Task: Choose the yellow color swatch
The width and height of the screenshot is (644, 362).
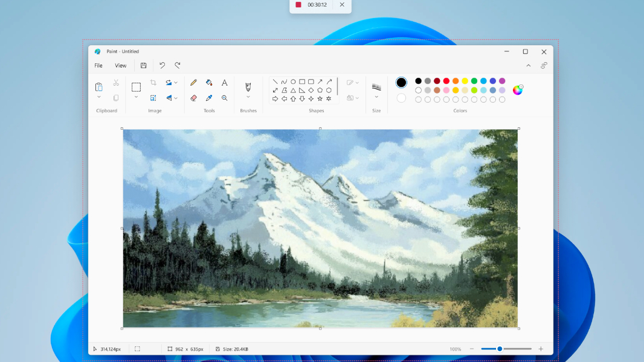Action: point(465,81)
